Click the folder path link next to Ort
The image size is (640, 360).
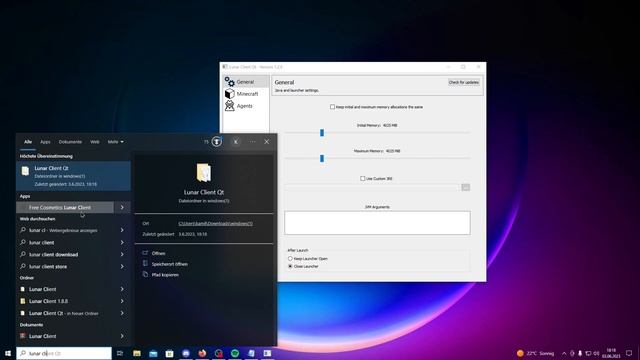coord(216,224)
